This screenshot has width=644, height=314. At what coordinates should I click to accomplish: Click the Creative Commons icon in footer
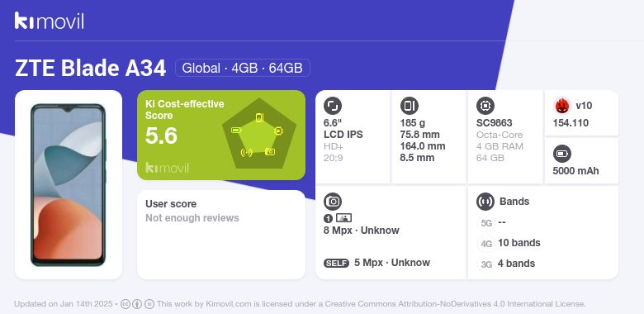click(x=125, y=304)
